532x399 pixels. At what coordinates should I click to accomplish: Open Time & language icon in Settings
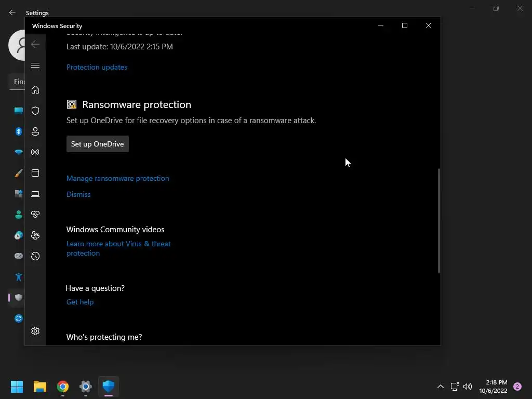click(19, 235)
